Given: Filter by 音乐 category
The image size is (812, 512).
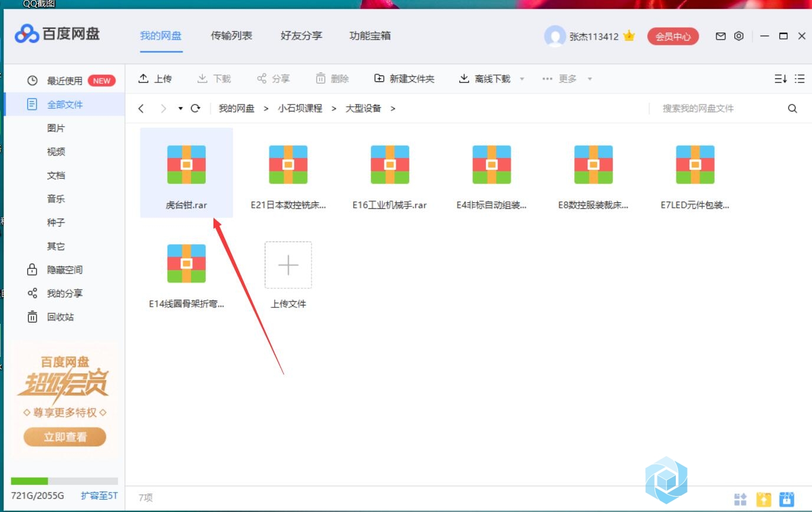Looking at the screenshot, I should pyautogui.click(x=56, y=199).
